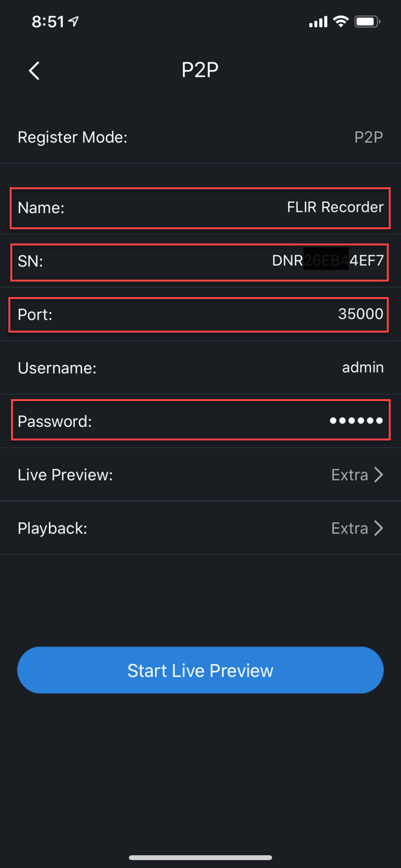Open Live Preview Extra option
The width and height of the screenshot is (401, 868).
(349, 475)
